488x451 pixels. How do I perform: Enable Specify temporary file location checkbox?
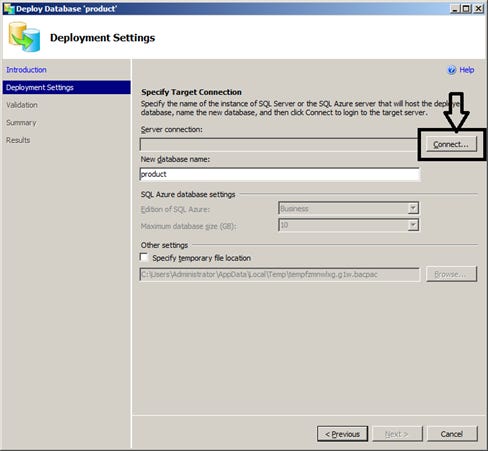point(144,257)
